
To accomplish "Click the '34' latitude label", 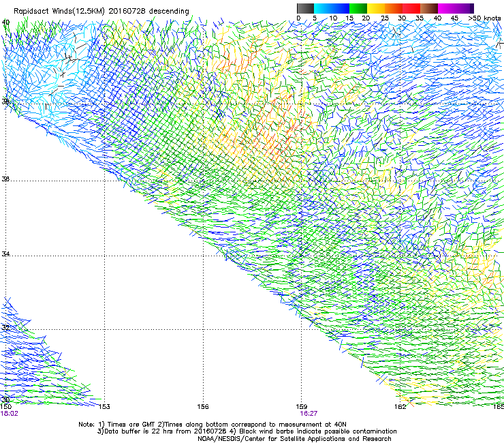I will [5, 254].
